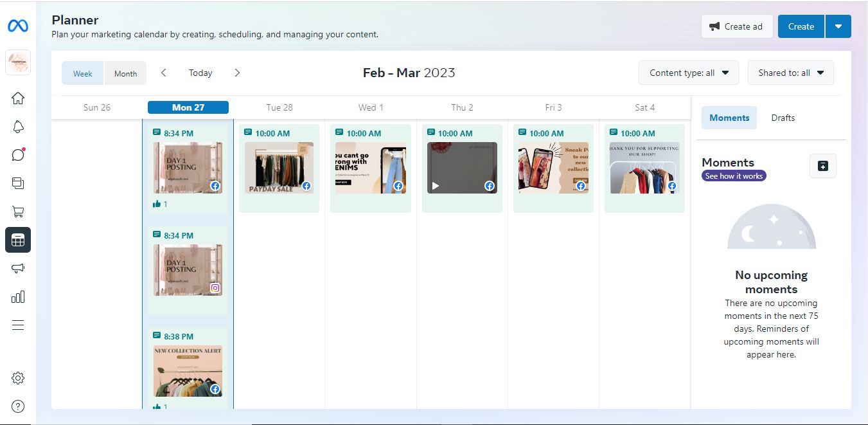
Task: Go to next week arrow
Action: (x=237, y=73)
